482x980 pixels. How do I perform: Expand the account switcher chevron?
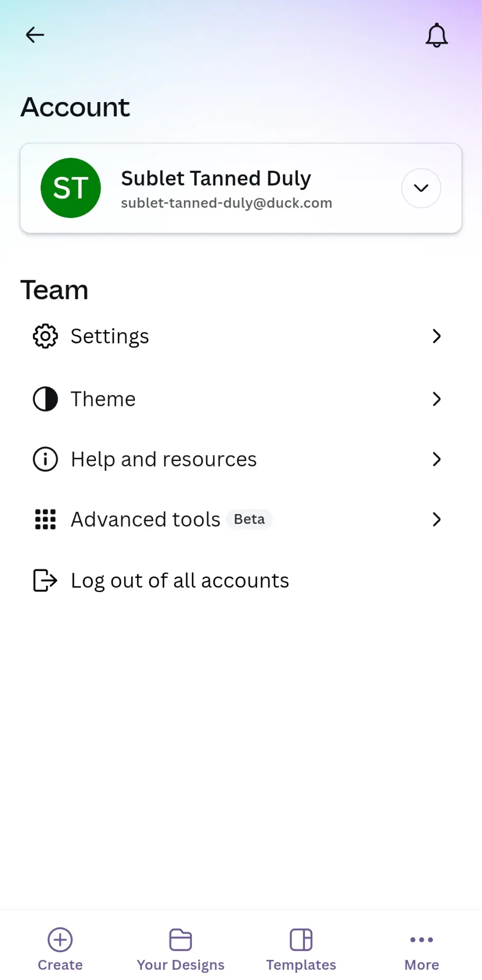coord(421,188)
